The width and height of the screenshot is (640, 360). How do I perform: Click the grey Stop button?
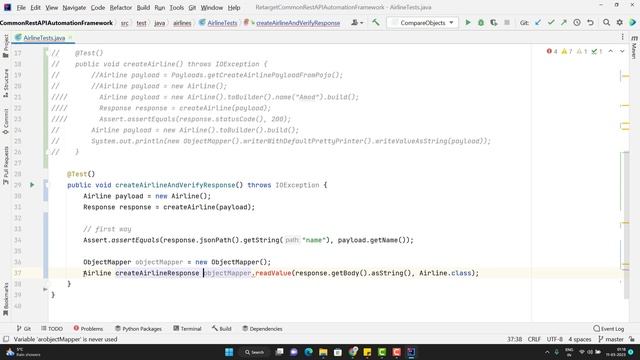click(x=507, y=23)
